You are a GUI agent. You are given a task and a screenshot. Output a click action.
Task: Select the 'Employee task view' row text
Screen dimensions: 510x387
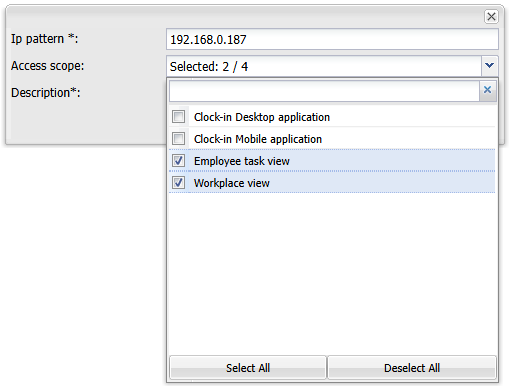tap(242, 161)
